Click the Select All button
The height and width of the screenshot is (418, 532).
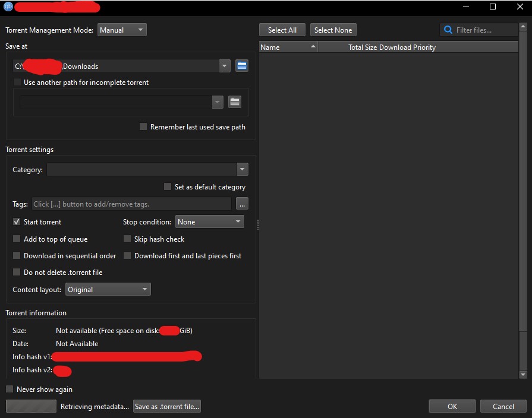point(282,30)
